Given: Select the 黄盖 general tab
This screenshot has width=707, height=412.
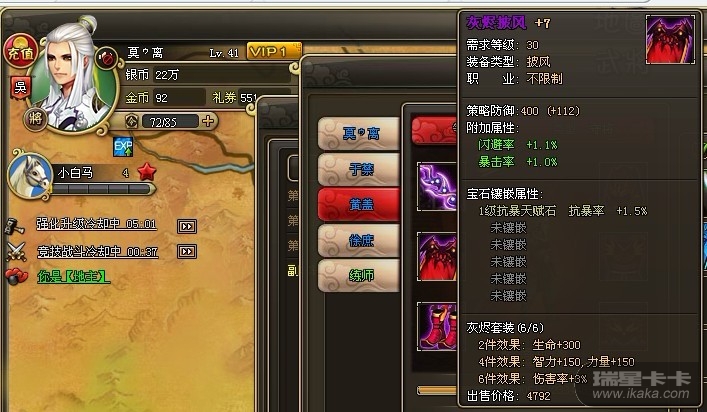Looking at the screenshot, I should click(359, 204).
